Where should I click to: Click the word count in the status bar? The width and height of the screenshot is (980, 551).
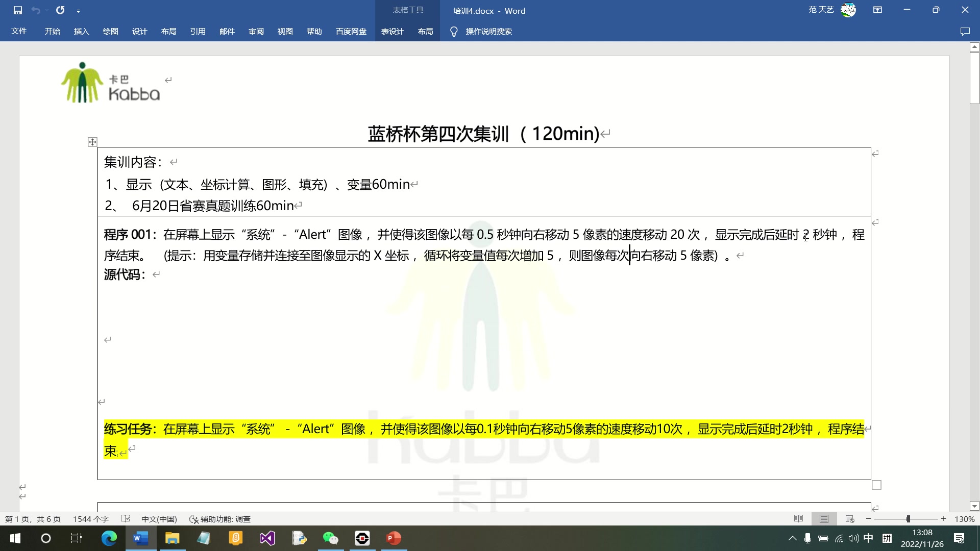[x=91, y=519]
